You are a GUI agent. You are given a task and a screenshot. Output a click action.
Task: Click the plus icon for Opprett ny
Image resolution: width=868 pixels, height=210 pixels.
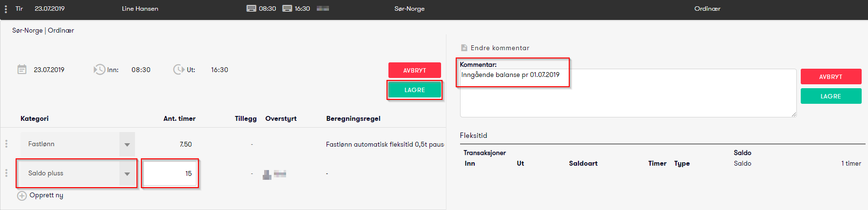pyautogui.click(x=22, y=196)
